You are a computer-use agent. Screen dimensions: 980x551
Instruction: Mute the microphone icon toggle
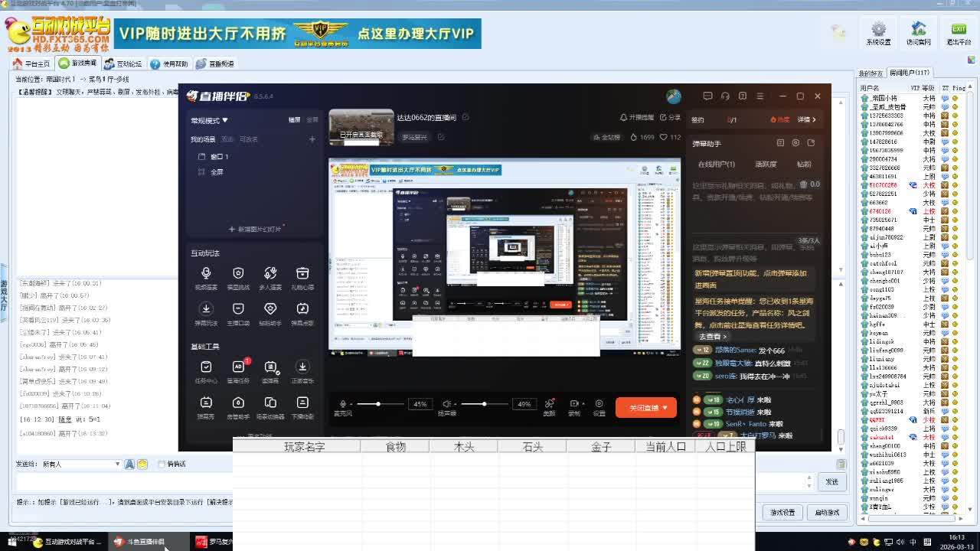(343, 404)
